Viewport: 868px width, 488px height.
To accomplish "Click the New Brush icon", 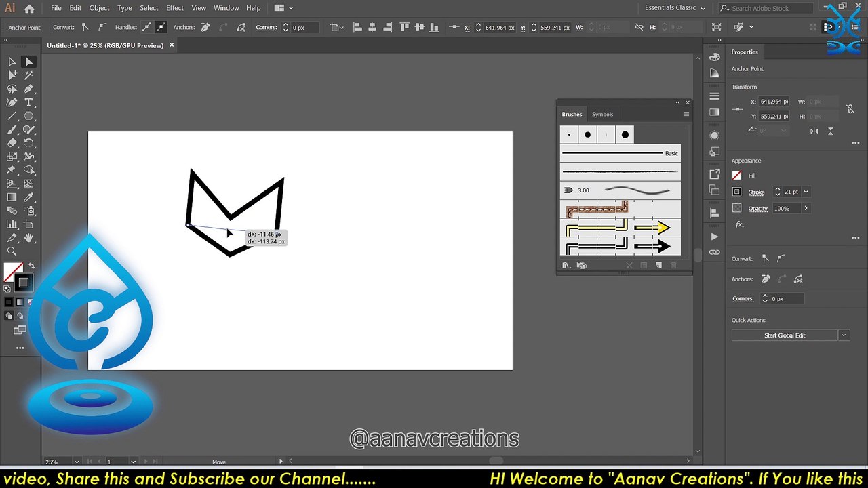I will pyautogui.click(x=658, y=265).
